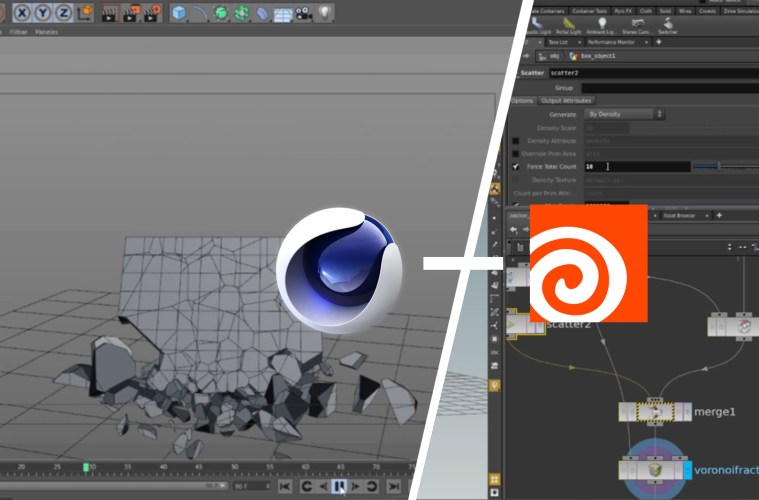Select the voronoifracture node
Screen dimensions: 759x500
point(655,470)
